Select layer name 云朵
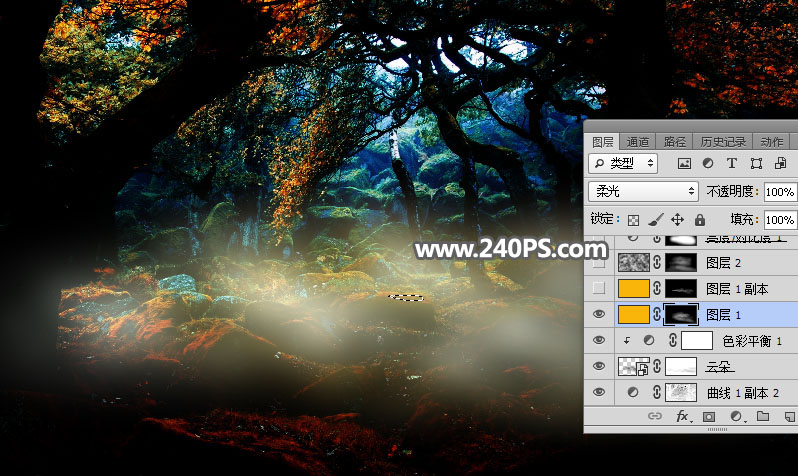 point(719,367)
